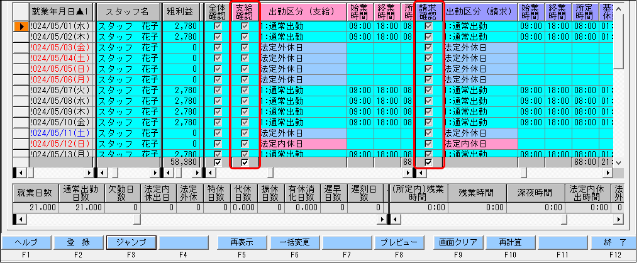The image size is (644, 265).
Task: Click the 欠勤日数 summary header
Action: 123,193
